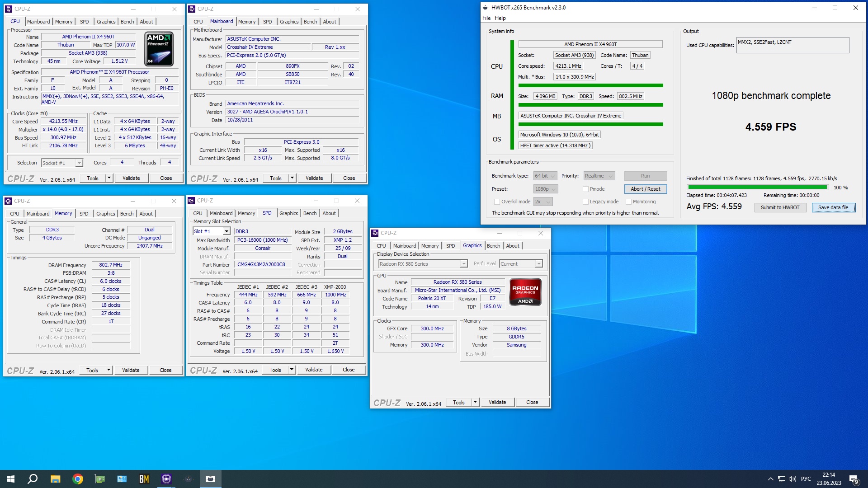
Task: Open File Explorer from the taskbar
Action: 55,479
